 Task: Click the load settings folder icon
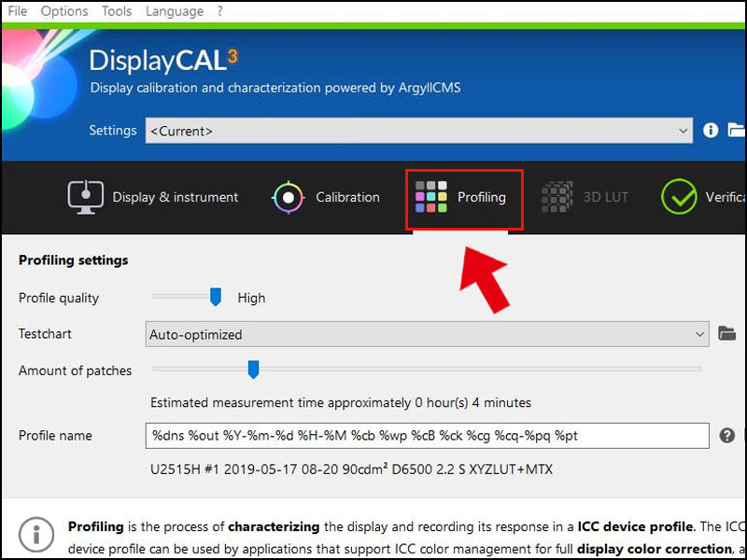(x=737, y=130)
